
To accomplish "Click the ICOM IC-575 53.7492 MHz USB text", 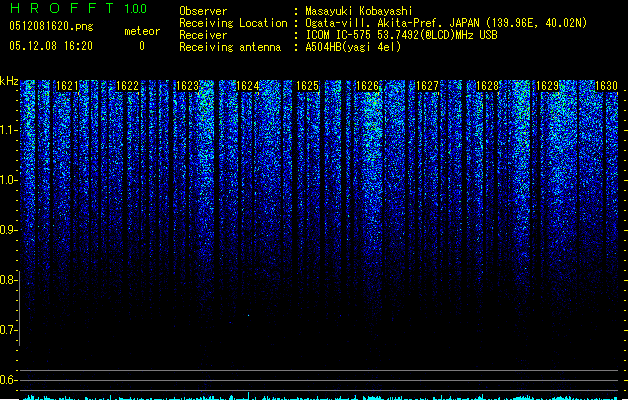I will point(402,35).
